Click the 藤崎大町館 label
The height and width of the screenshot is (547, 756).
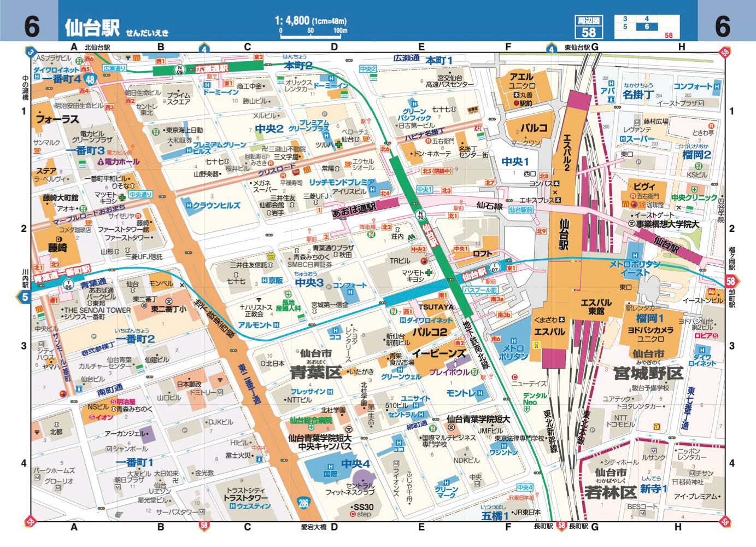tap(60, 198)
